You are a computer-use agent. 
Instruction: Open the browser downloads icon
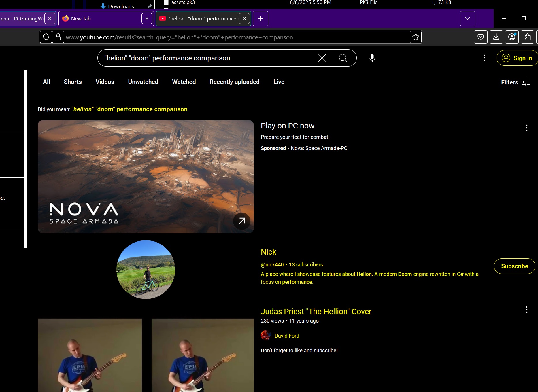pos(496,37)
